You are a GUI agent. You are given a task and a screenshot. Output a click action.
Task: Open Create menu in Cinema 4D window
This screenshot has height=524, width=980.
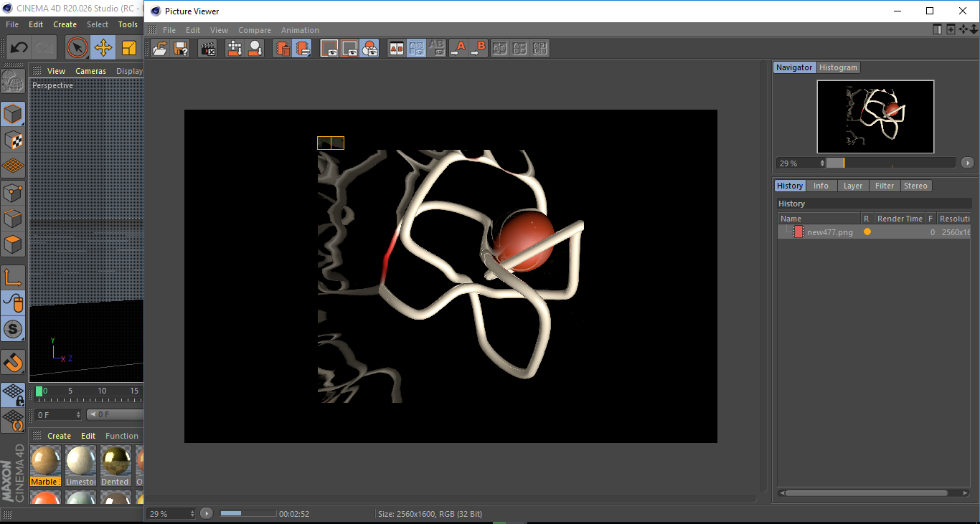(65, 24)
